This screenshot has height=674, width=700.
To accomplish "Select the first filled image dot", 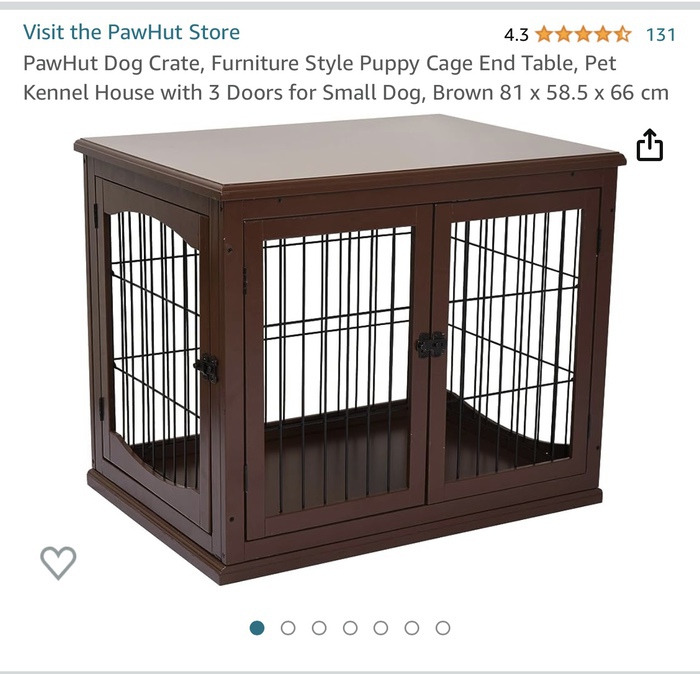I will coord(257,628).
